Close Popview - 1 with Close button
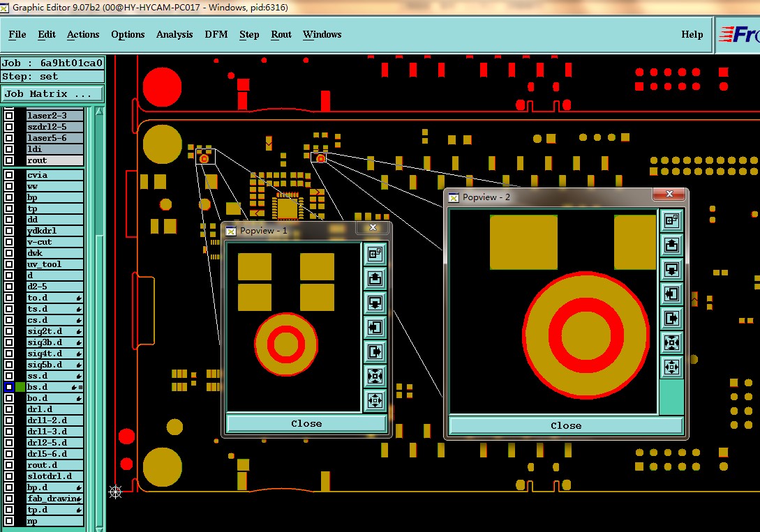The width and height of the screenshot is (760, 532). 306,423
